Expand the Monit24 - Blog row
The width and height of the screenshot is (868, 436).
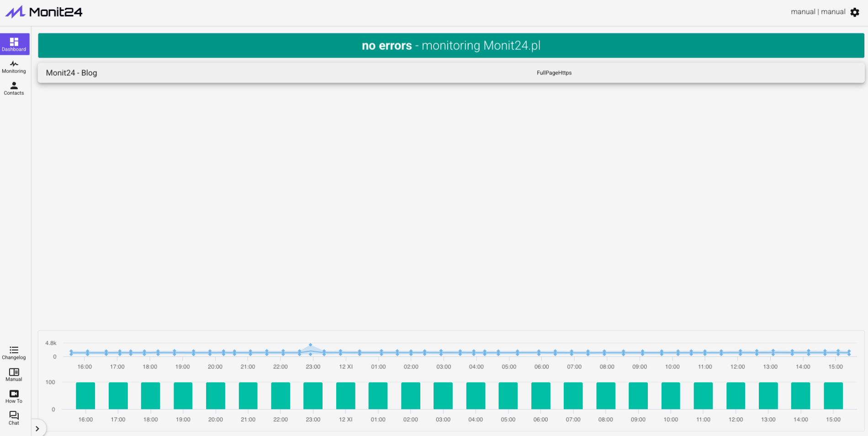point(71,73)
